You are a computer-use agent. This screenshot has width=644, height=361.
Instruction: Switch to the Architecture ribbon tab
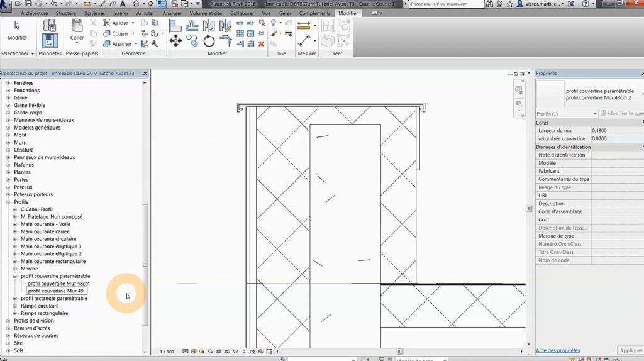tap(34, 13)
